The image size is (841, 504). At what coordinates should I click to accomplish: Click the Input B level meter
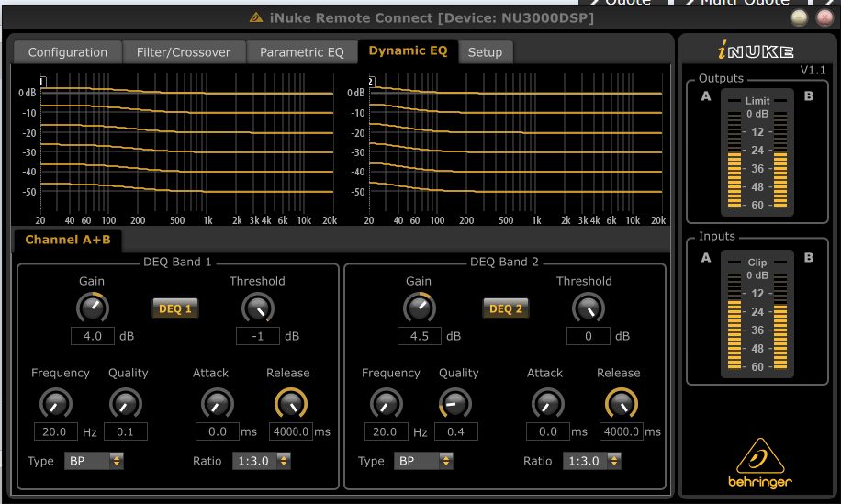point(780,321)
